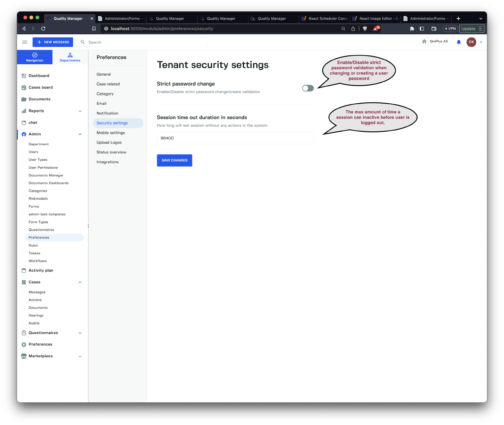Enable the Strict password change toggle
The image size is (504, 425).
pyautogui.click(x=308, y=88)
